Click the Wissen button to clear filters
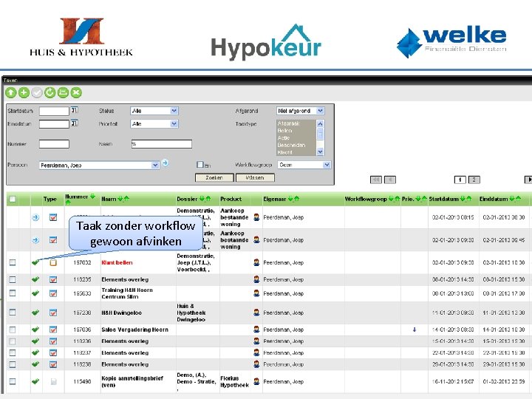 click(255, 178)
